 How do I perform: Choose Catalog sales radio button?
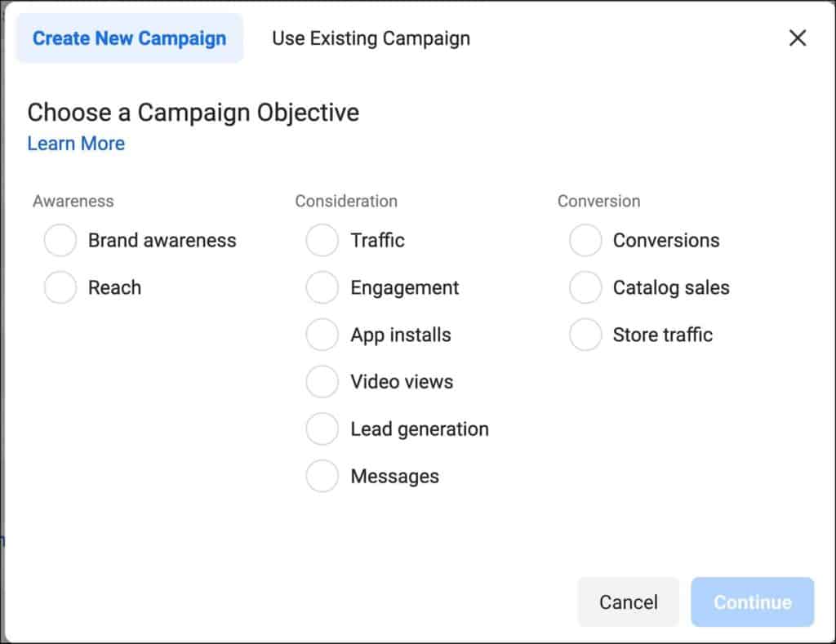click(x=585, y=288)
